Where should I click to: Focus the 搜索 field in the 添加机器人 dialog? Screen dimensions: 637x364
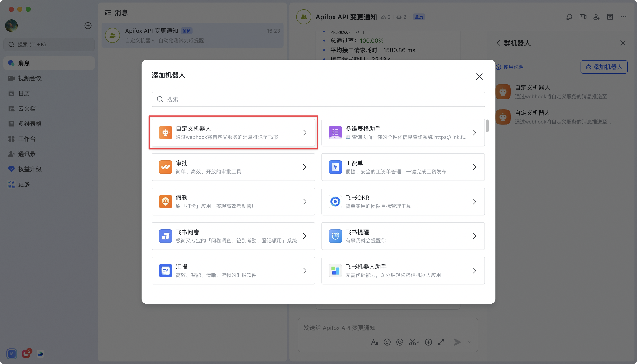pyautogui.click(x=318, y=99)
